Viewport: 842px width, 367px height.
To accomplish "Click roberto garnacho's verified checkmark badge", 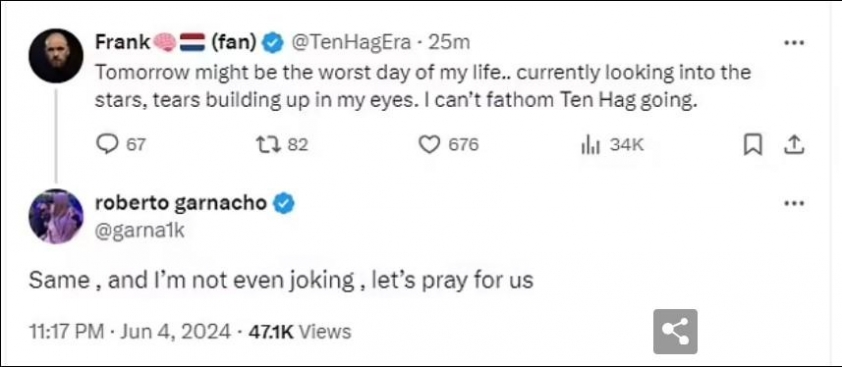I will coord(285,204).
